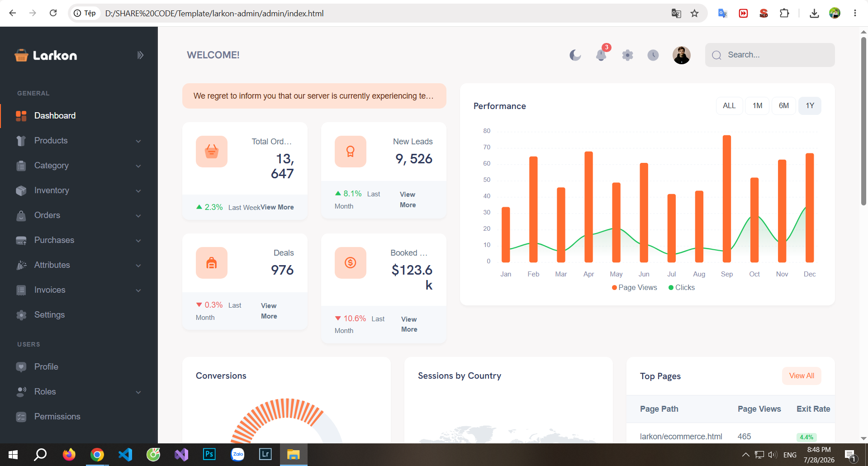Select the 1M performance range
The width and height of the screenshot is (868, 466).
(757, 106)
